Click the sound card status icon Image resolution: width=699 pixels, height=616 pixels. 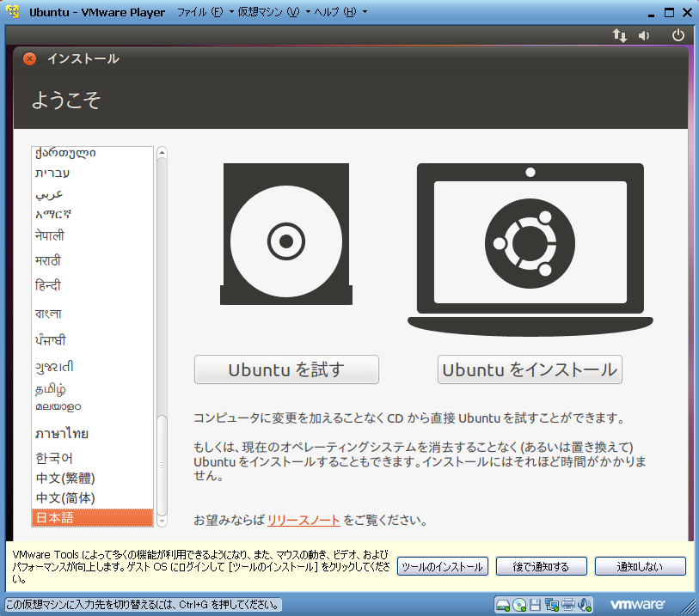click(585, 605)
